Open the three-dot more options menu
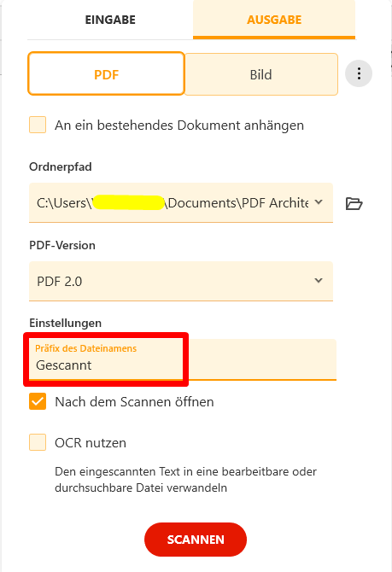392x572 pixels. tap(359, 73)
